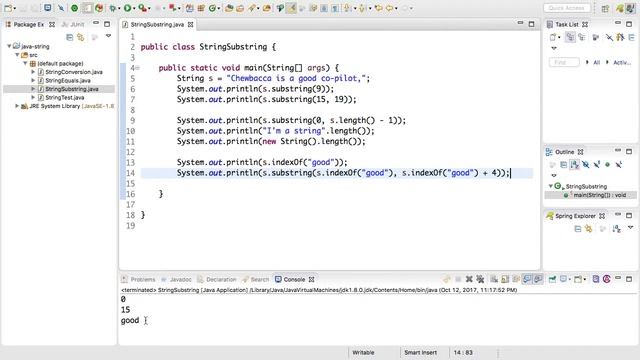640x360 pixels.
Task: Click the New wizard icon in the main toolbar
Action: (8, 8)
